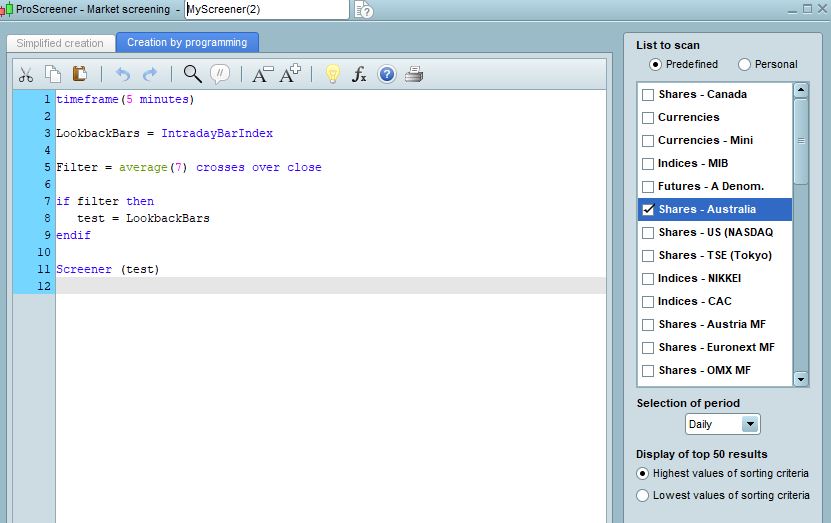
Task: Print the code with printer icon
Action: tap(414, 74)
